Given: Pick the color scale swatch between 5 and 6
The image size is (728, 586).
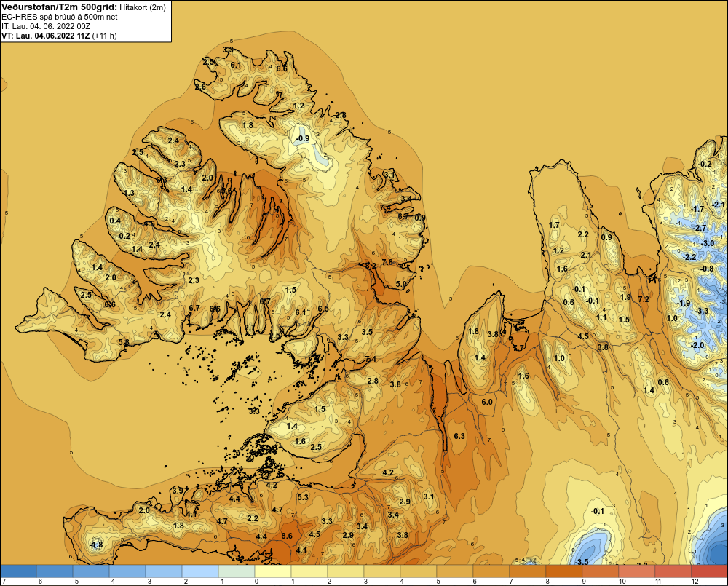Looking at the screenshot, I should [x=455, y=571].
